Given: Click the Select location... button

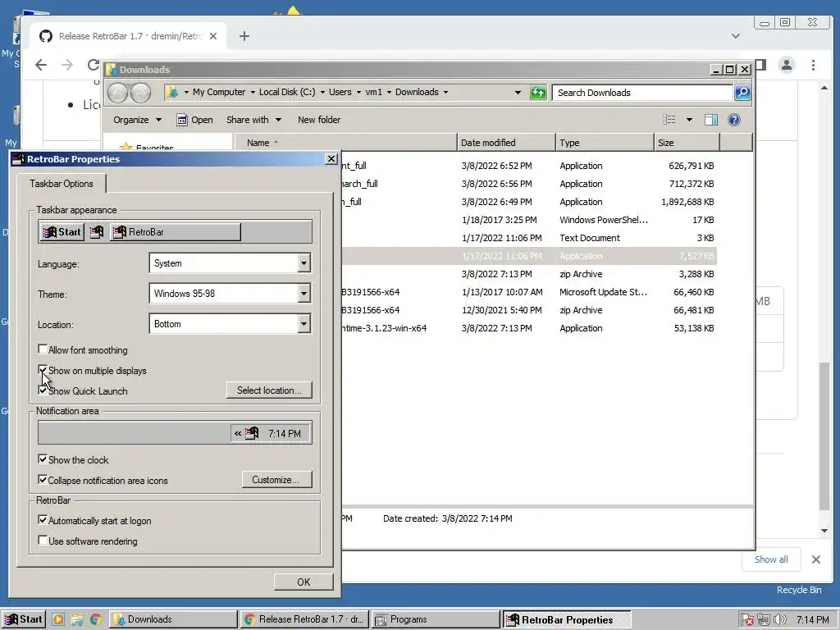Looking at the screenshot, I should coord(269,390).
